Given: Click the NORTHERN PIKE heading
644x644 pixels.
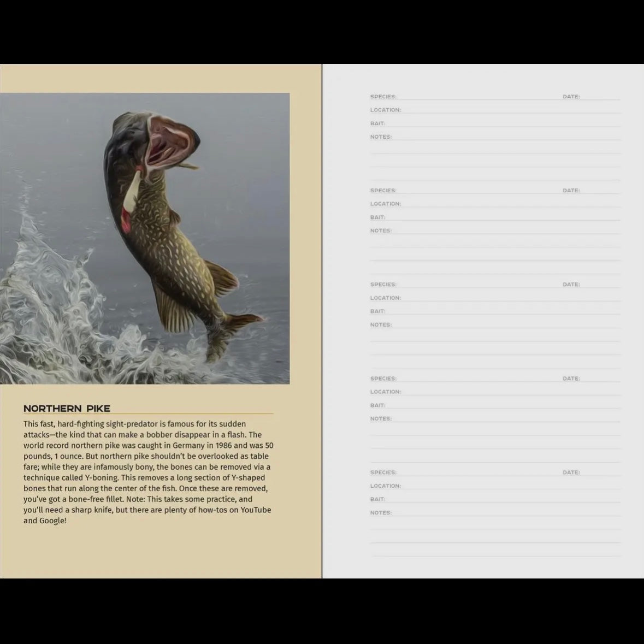Looking at the screenshot, I should click(x=67, y=408).
